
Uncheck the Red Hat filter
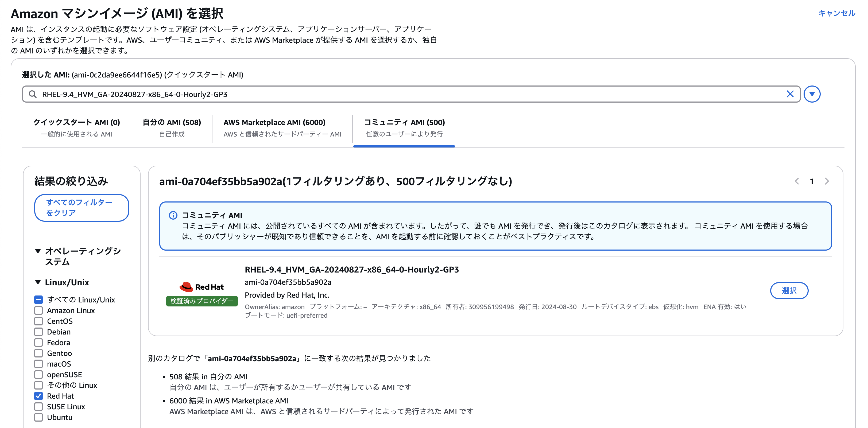(38, 396)
